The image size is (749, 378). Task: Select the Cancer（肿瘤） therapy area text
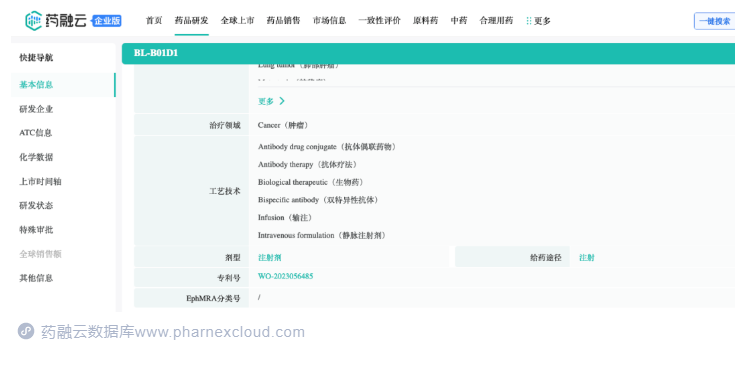[284, 125]
